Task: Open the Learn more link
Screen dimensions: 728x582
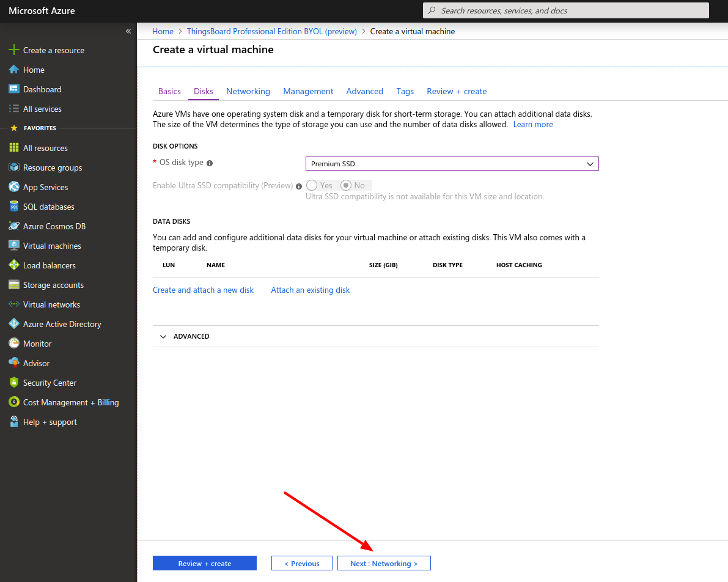Action: [533, 125]
